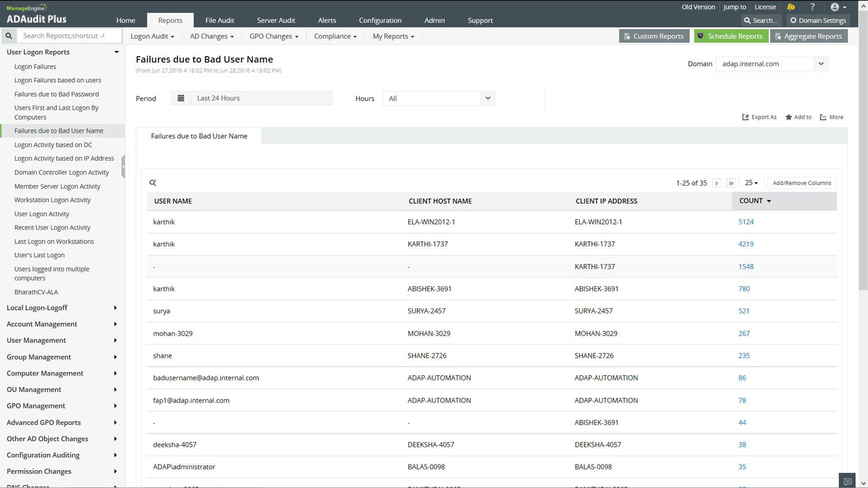Open the chat icon at bottom right
Viewport: 868px width, 488px height.
pos(848,481)
